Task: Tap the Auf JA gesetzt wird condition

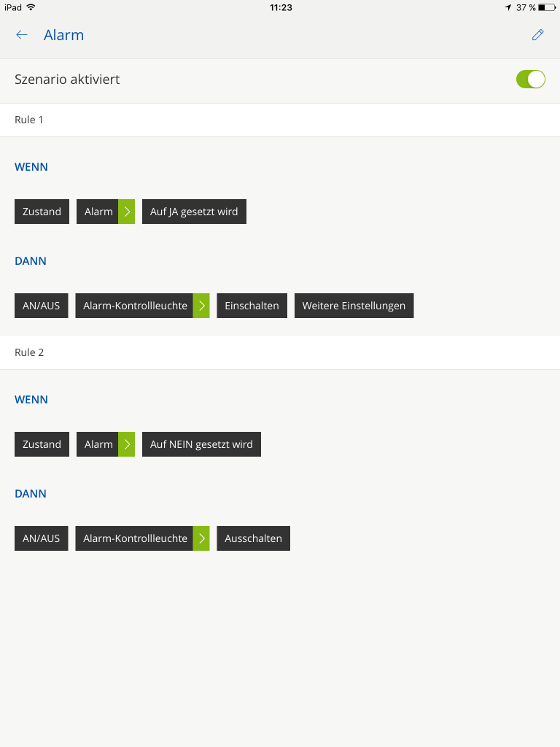Action: 194,212
